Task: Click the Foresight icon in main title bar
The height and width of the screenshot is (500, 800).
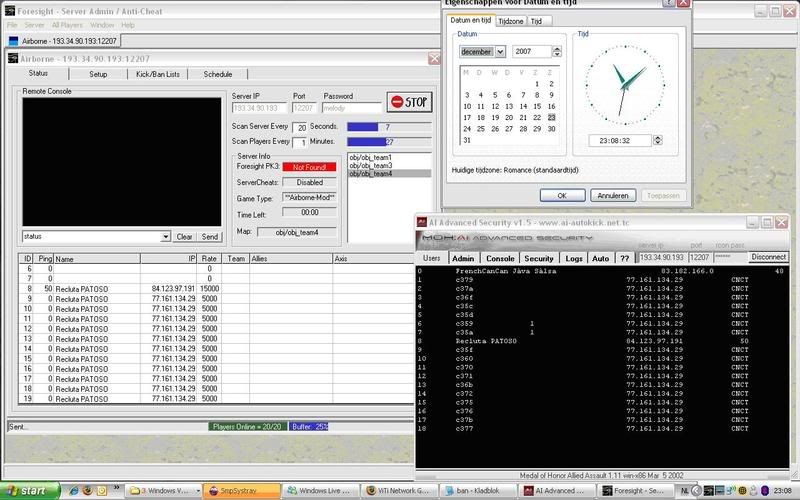Action: [9, 8]
